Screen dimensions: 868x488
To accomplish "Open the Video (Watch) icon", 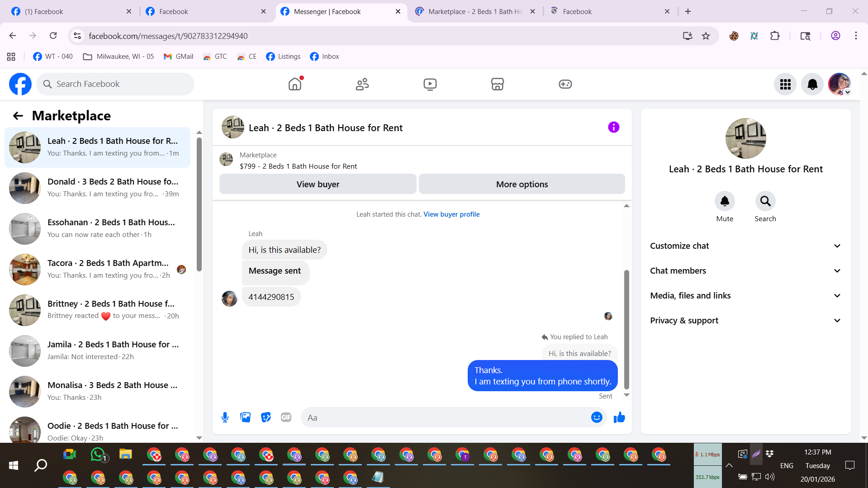I will (x=430, y=84).
